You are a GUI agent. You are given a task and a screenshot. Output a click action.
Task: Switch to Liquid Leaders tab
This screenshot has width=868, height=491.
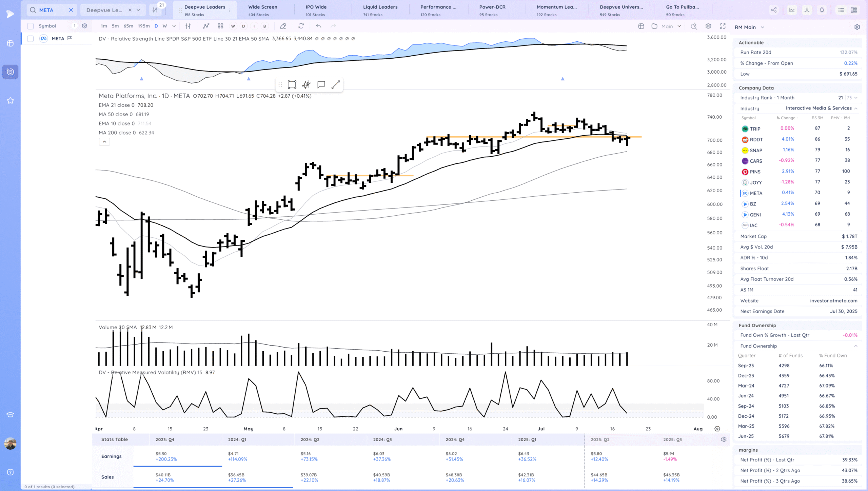(380, 10)
